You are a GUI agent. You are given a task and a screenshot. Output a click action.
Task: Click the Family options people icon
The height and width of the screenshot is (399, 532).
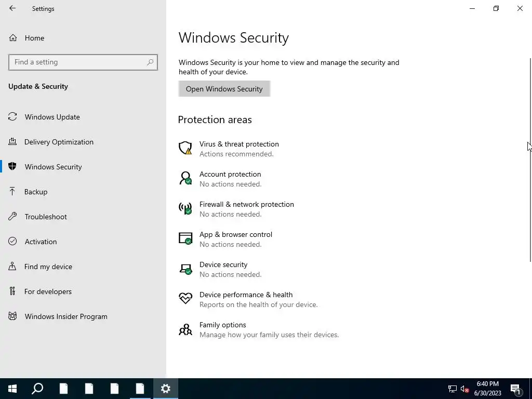click(x=185, y=329)
